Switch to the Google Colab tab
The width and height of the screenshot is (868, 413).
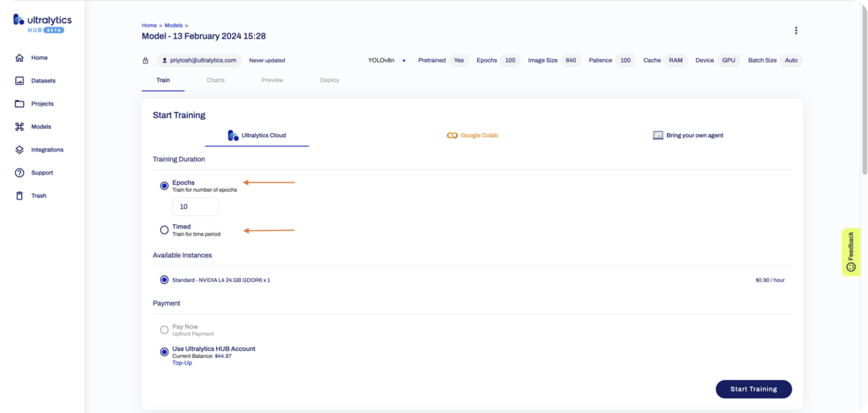tap(472, 135)
